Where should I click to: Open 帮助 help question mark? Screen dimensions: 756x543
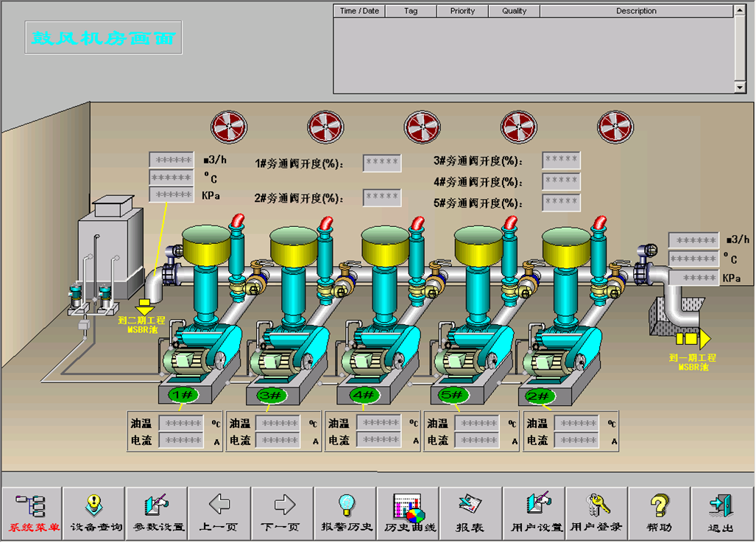point(660,514)
